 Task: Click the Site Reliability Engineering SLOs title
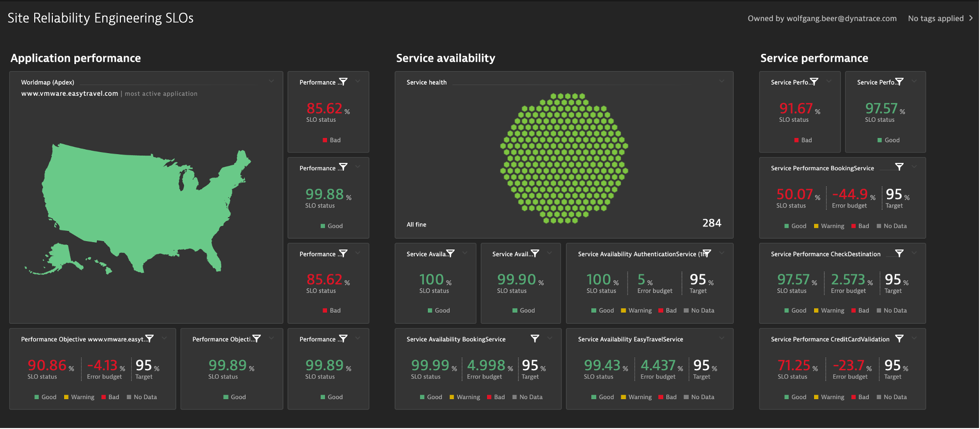click(x=100, y=18)
